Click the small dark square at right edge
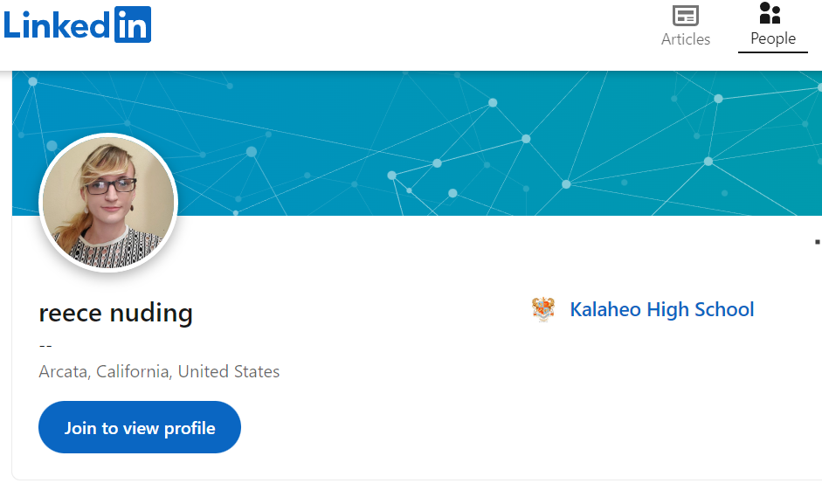The image size is (822, 504). [817, 241]
